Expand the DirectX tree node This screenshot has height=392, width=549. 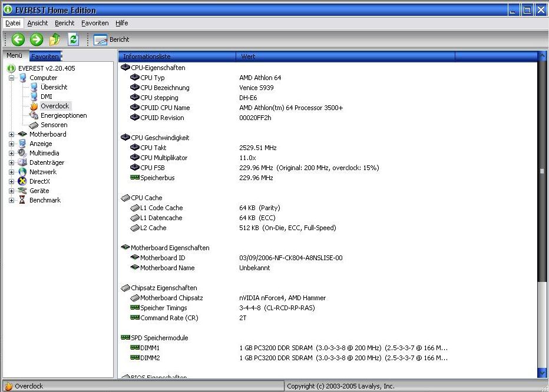click(12, 182)
